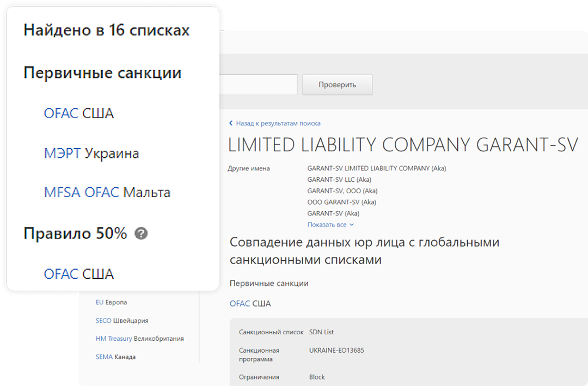Open OFAC США under Первичные санкции popup

[x=79, y=113]
